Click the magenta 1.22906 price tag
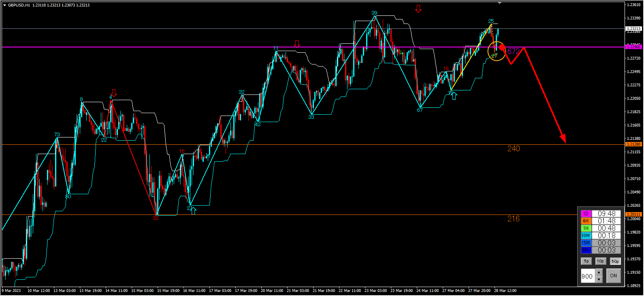This screenshot has height=296, width=644. coord(634,47)
